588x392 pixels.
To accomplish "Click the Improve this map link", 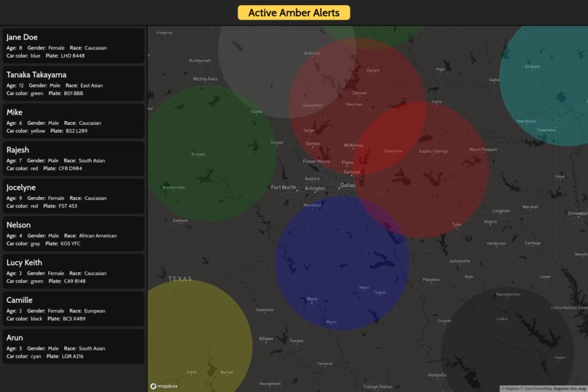I will pos(570,388).
